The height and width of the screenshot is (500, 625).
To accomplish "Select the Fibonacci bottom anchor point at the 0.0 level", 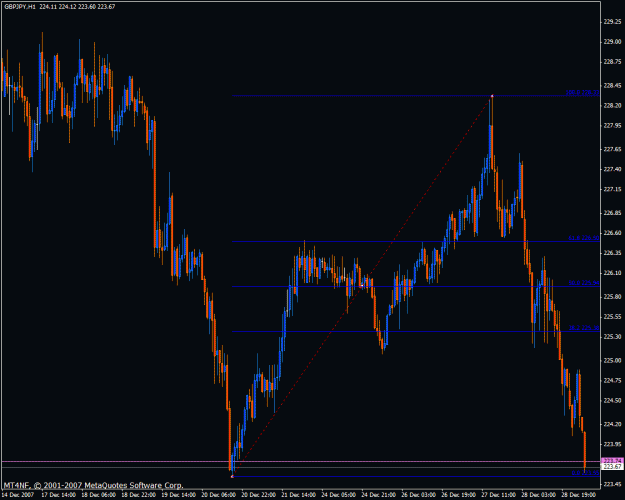I will 232,476.
